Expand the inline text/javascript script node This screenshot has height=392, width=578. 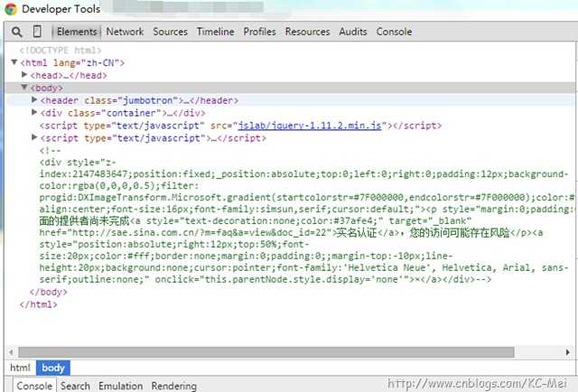click(x=34, y=137)
